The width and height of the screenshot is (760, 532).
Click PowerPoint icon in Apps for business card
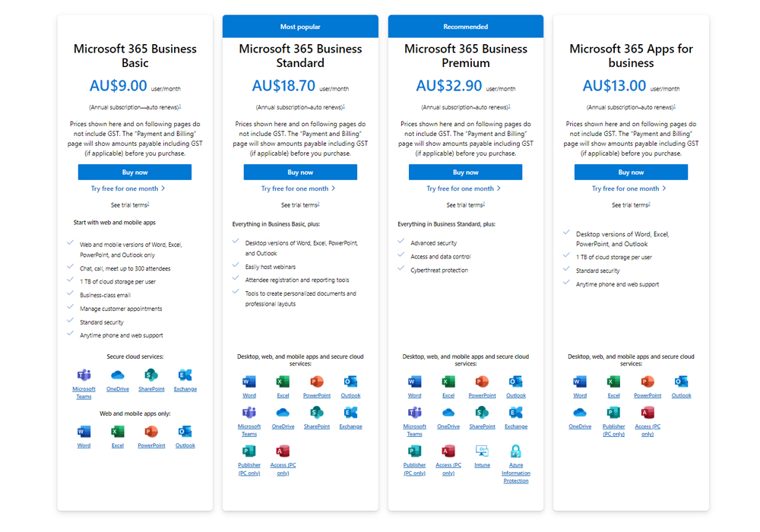(x=648, y=382)
